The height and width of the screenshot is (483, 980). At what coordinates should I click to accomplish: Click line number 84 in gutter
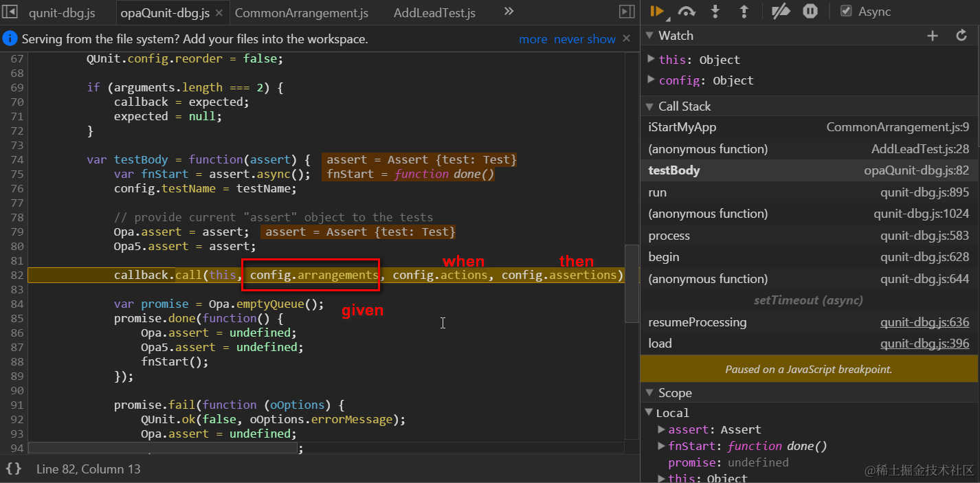17,304
